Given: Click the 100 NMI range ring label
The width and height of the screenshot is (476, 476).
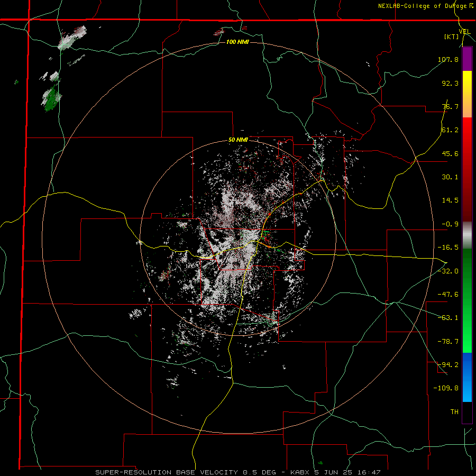Looking at the screenshot, I should click(237, 42).
